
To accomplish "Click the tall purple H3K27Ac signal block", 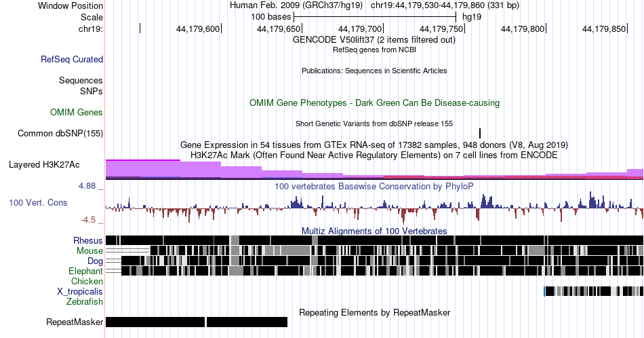I will point(143,168).
